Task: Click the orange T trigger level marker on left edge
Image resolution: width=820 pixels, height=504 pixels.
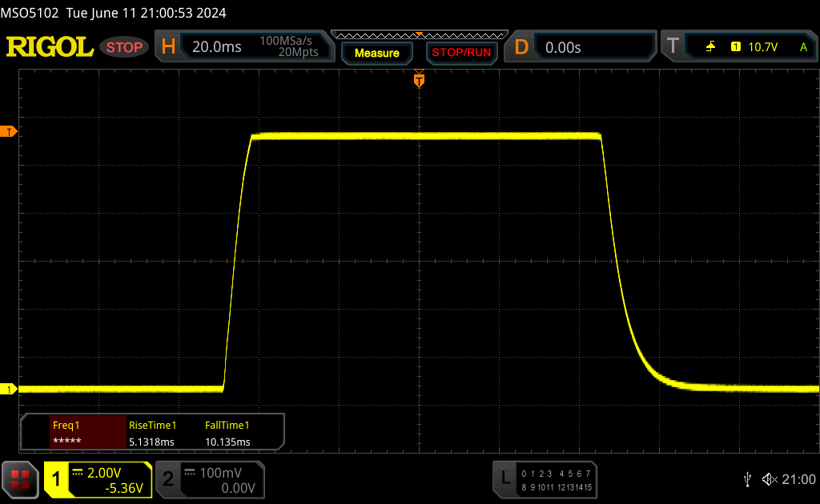Action: (x=8, y=132)
